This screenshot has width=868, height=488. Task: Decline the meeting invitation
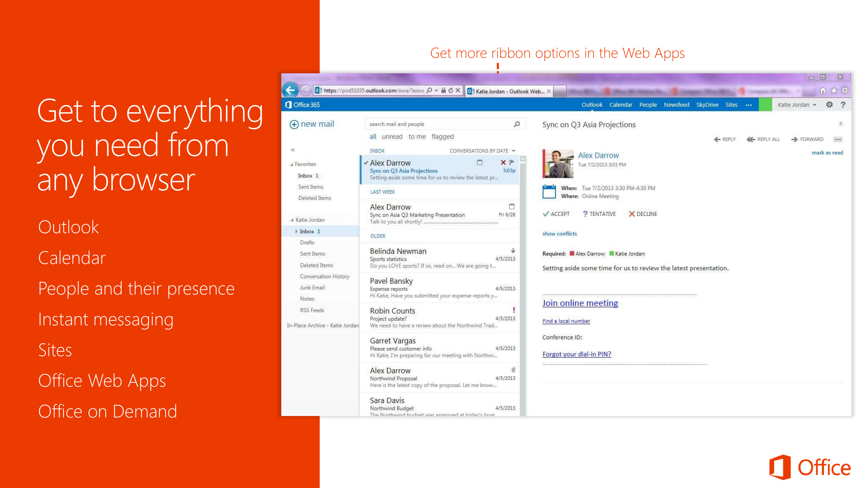pos(643,214)
